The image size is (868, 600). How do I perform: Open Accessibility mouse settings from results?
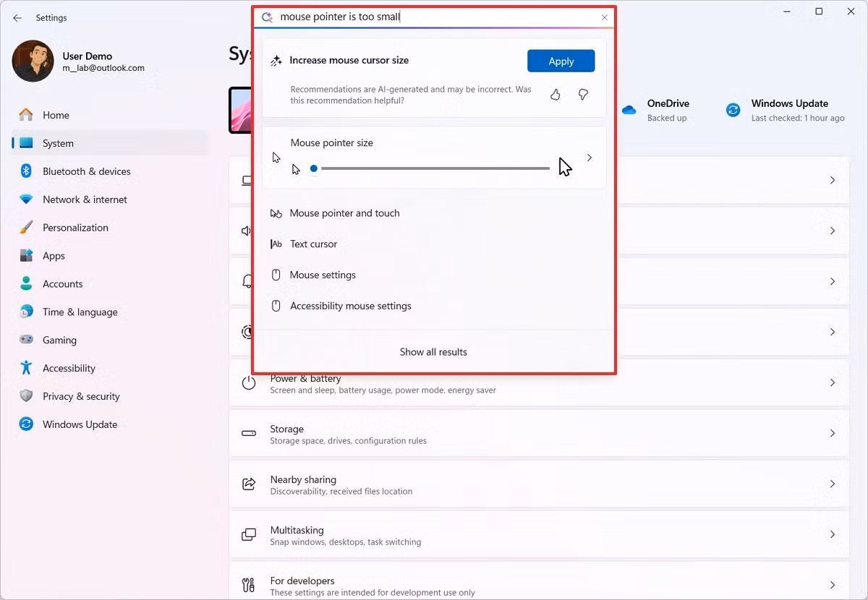350,306
